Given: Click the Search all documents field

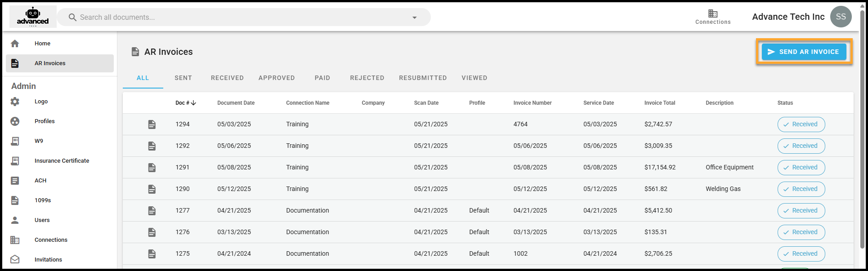Looking at the screenshot, I should [243, 17].
